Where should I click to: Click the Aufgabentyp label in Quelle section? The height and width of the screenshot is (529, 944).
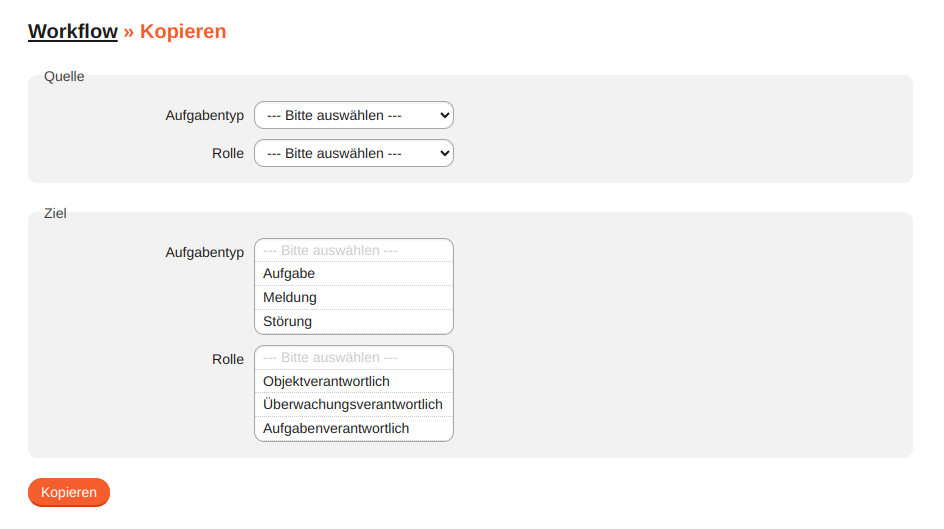pos(204,116)
